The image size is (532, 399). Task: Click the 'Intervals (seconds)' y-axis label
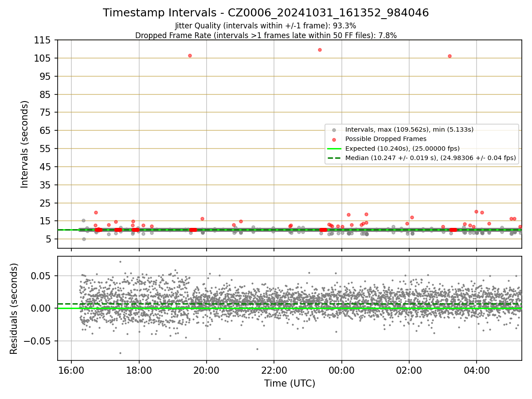point(25,144)
